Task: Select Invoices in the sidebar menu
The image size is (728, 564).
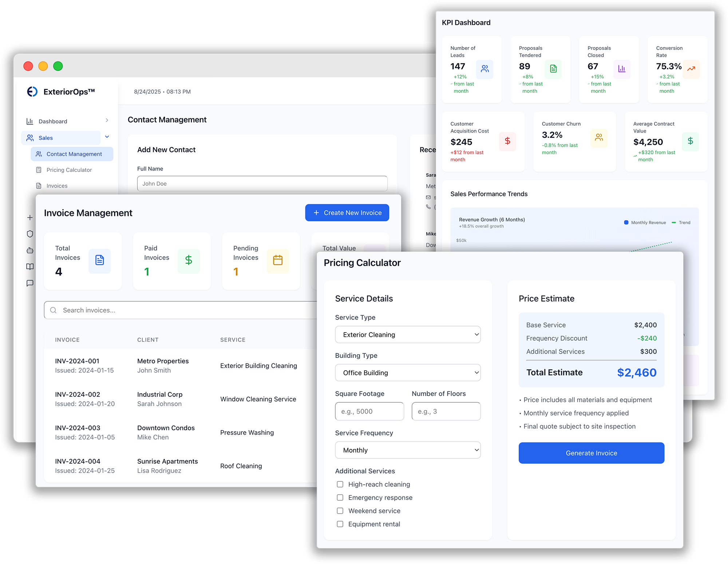Action: coord(57,186)
